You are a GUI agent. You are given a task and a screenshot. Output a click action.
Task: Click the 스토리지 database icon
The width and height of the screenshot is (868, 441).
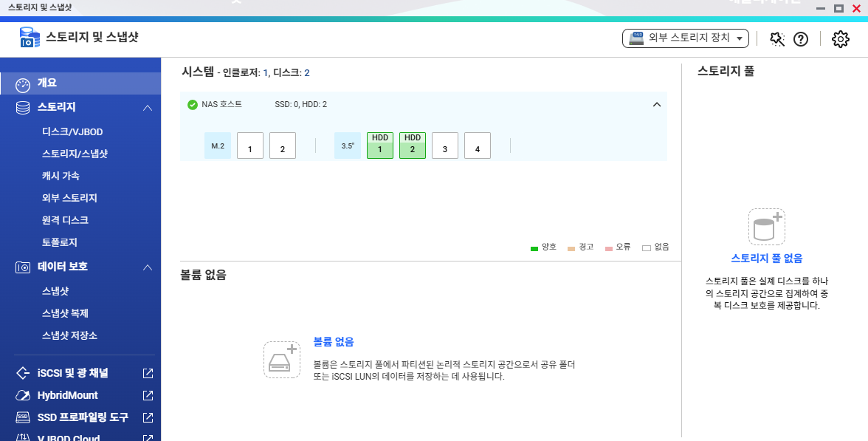(x=23, y=108)
